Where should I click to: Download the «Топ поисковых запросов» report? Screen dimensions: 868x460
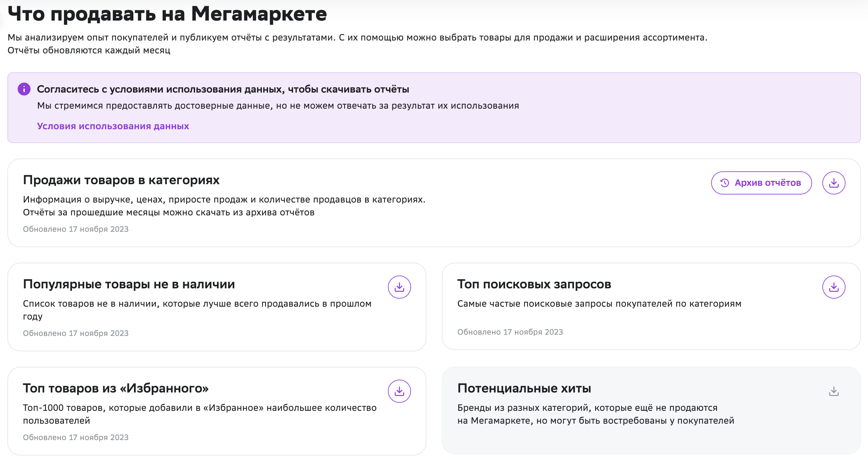(834, 287)
